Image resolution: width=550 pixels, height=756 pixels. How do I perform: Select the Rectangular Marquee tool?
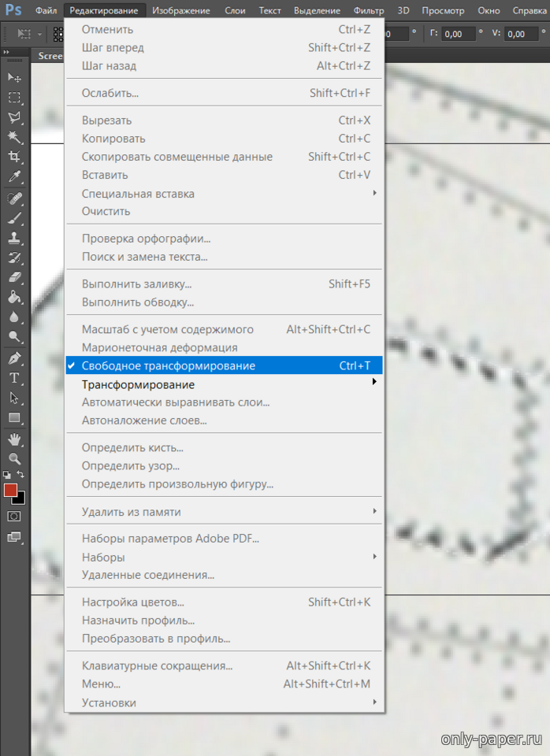14,98
